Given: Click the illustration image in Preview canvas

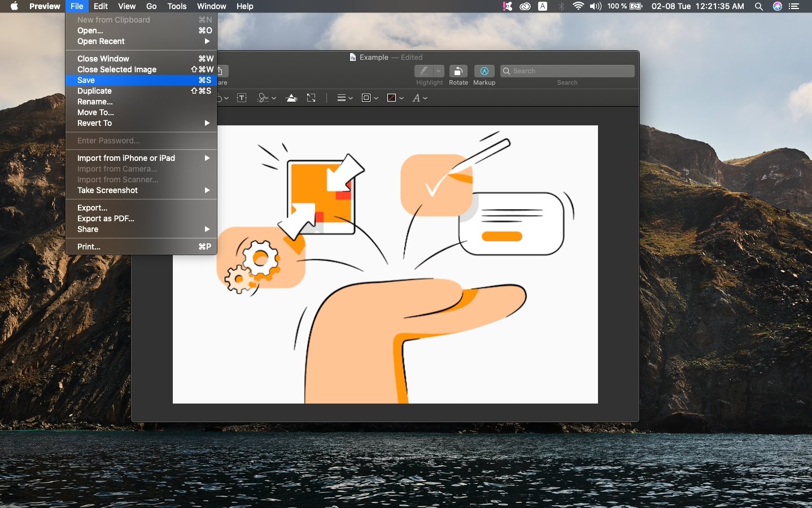Looking at the screenshot, I should 385,264.
